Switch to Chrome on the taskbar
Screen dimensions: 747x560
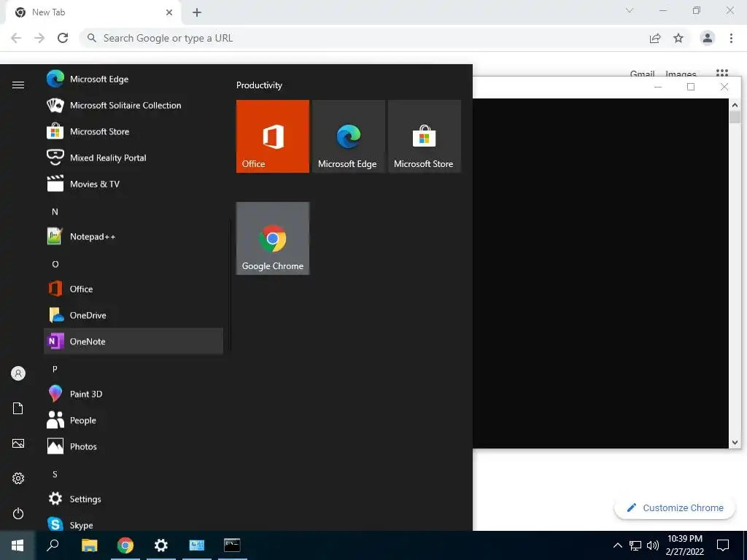click(125, 545)
